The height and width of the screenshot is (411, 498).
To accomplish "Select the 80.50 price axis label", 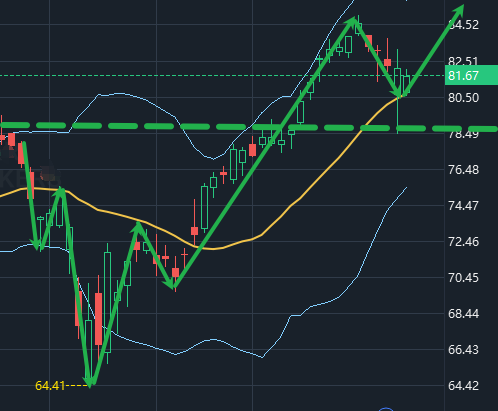I will (463, 98).
